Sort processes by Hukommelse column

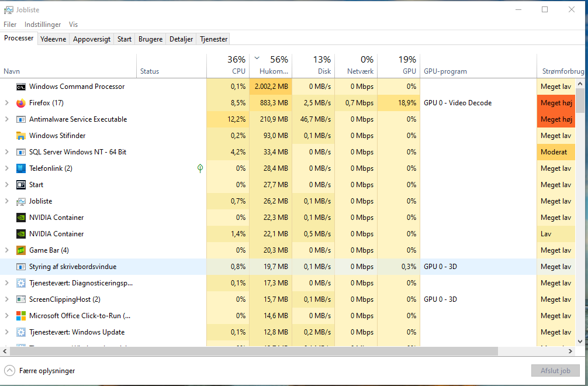point(271,66)
